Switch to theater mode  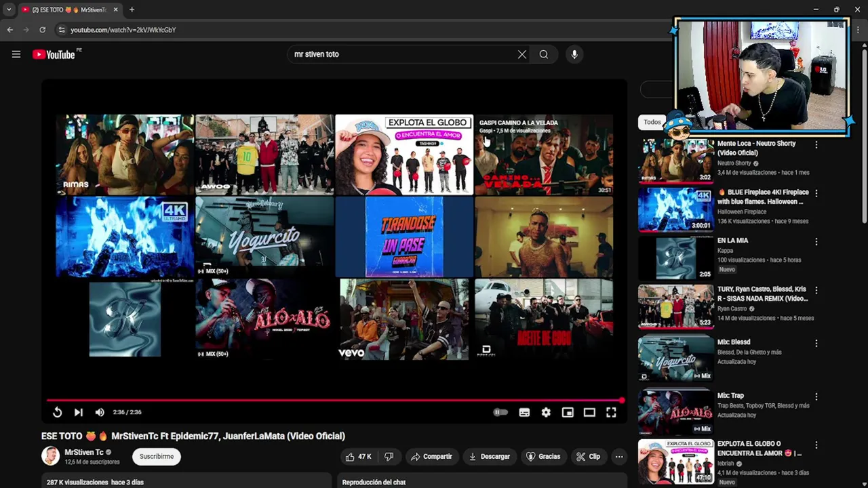tap(589, 412)
